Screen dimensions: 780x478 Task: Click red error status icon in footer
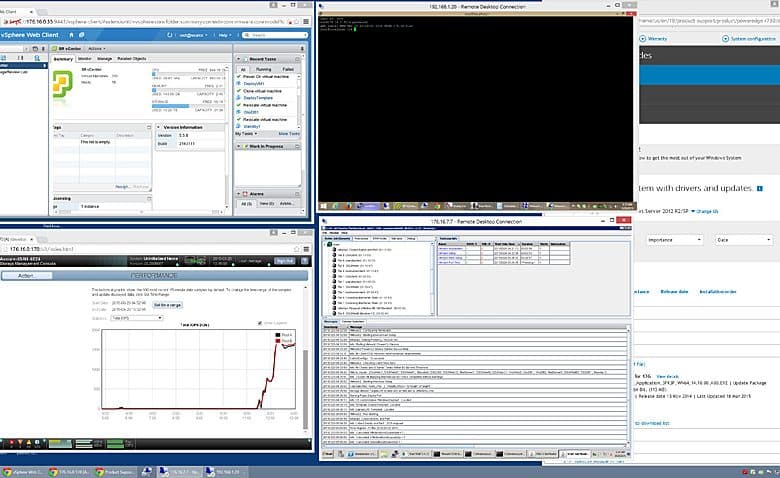point(11,443)
